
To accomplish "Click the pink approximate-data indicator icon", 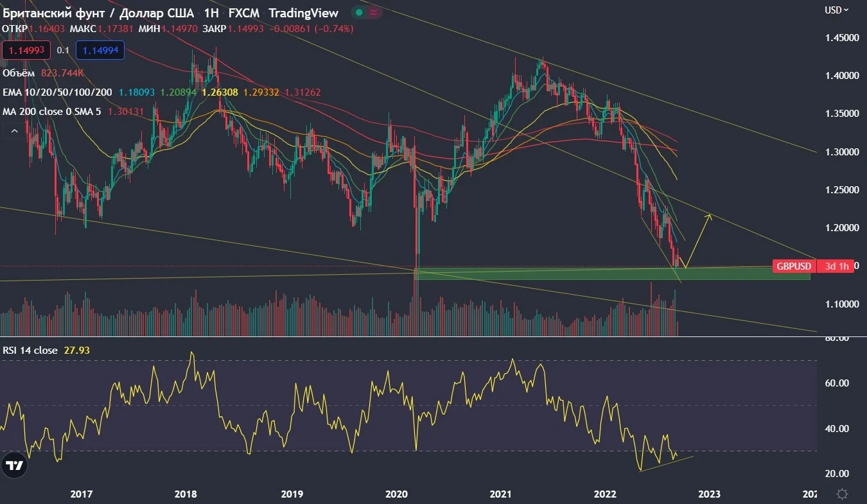I will [x=373, y=13].
